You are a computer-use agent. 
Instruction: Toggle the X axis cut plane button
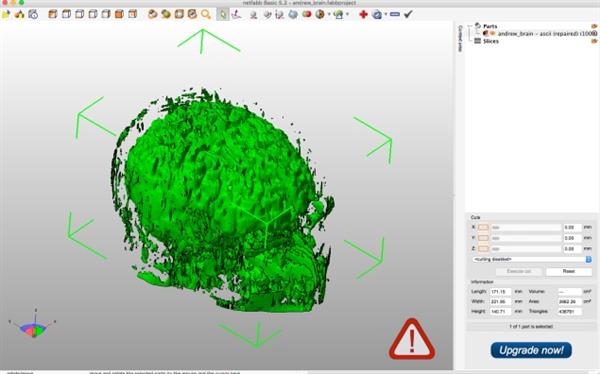[x=483, y=227]
